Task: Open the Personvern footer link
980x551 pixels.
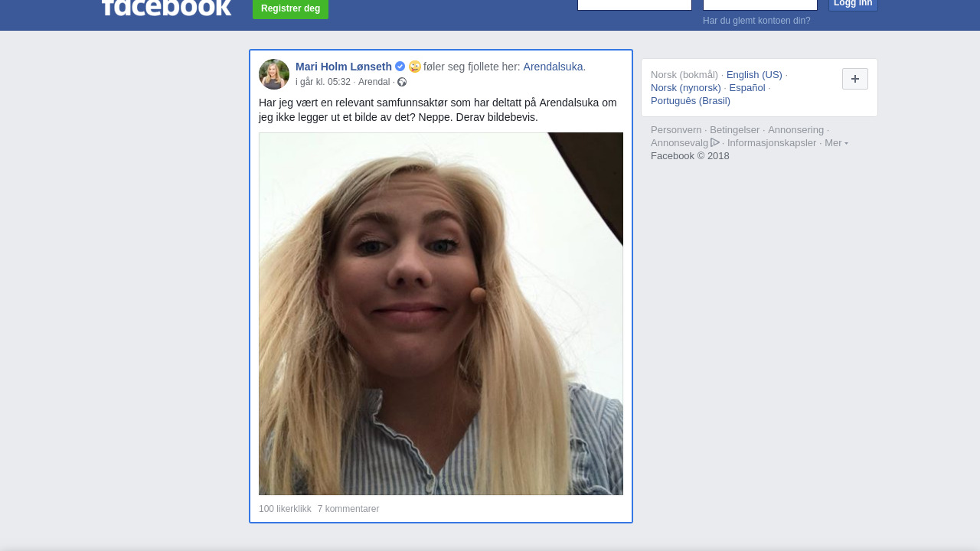Action: click(x=676, y=130)
